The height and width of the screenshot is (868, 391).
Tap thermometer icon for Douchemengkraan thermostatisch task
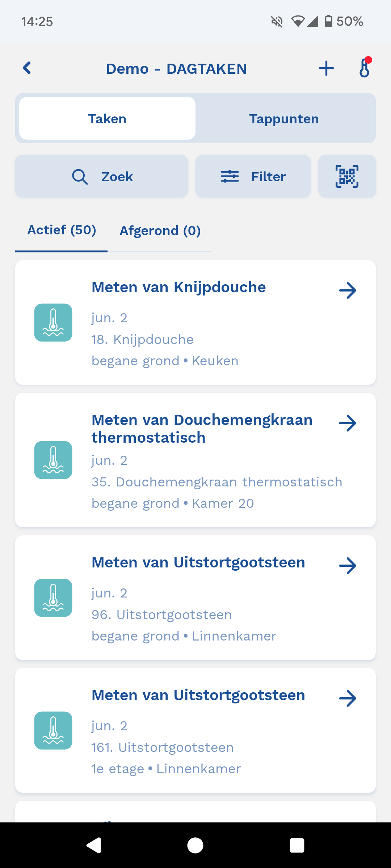(x=53, y=460)
